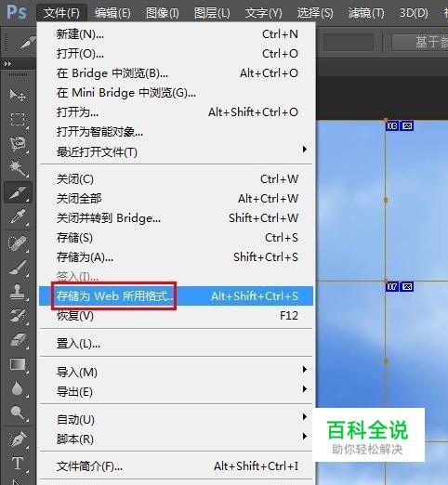This screenshot has height=485, width=448.
Task: Choose 在 Bridge 中浏览(B)...
Action: 176,73
